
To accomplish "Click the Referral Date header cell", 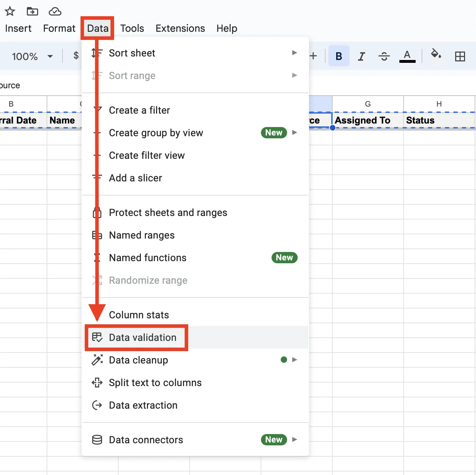I will (23, 120).
